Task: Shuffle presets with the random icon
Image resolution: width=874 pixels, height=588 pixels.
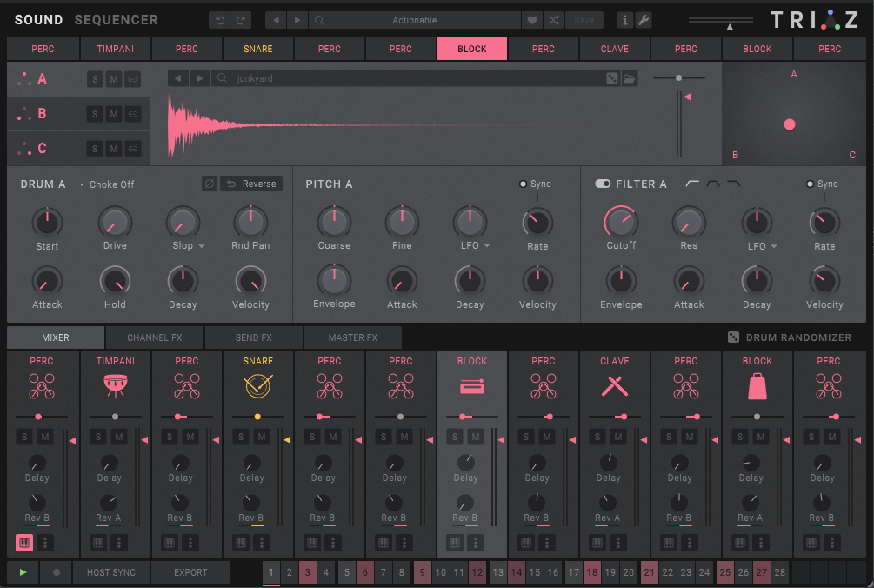Action: [553, 20]
